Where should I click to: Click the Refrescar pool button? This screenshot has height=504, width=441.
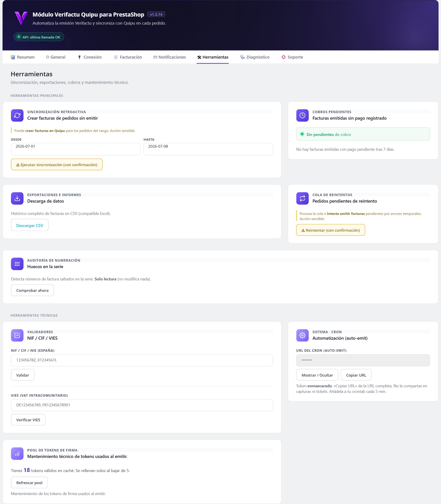[29, 482]
